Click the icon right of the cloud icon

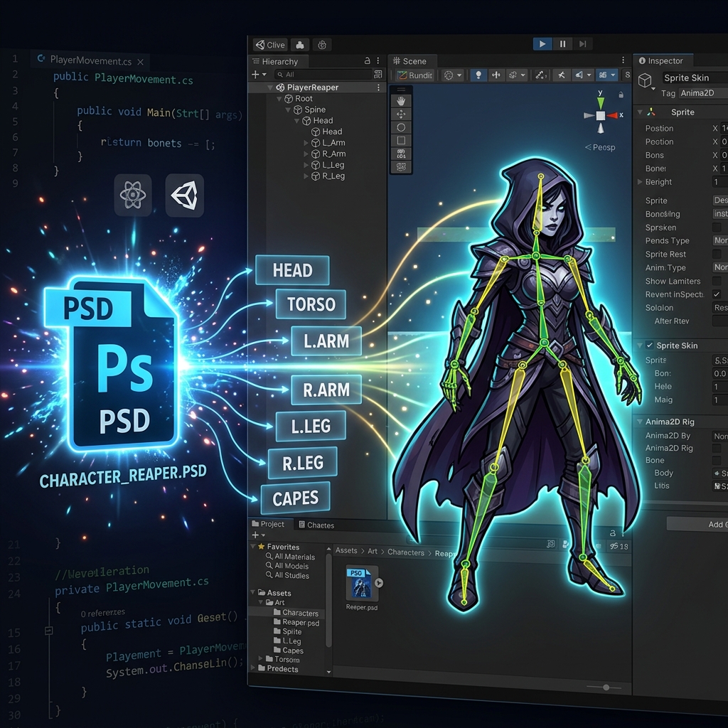pyautogui.click(x=322, y=45)
